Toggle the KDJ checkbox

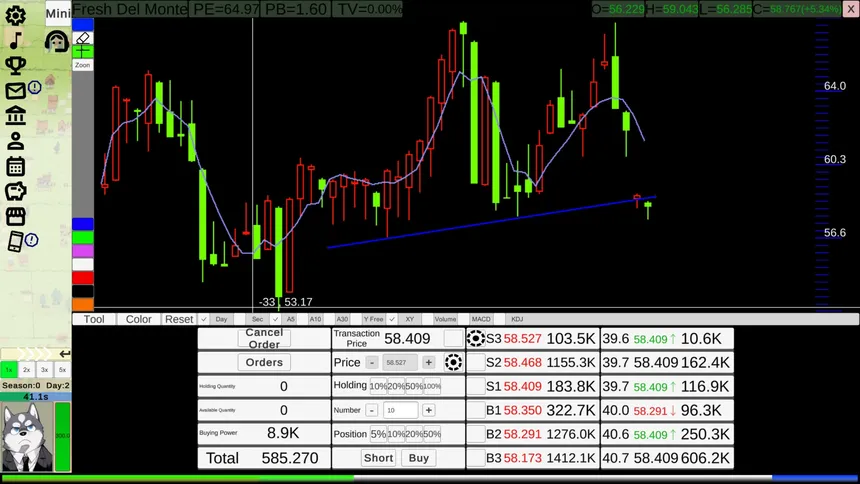click(499, 319)
